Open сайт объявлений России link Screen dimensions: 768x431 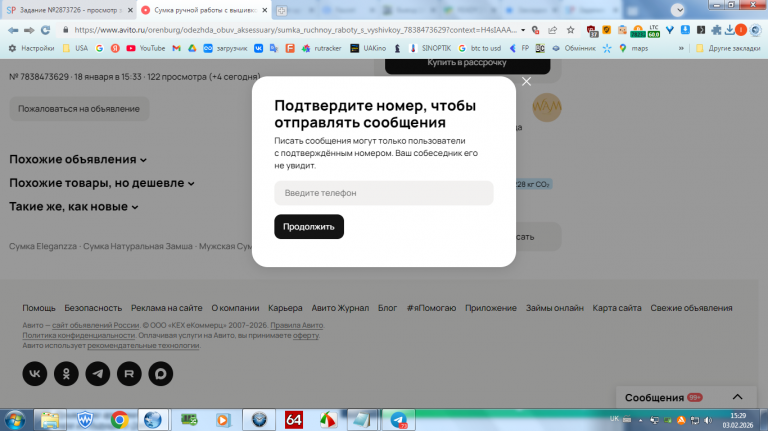click(x=96, y=325)
